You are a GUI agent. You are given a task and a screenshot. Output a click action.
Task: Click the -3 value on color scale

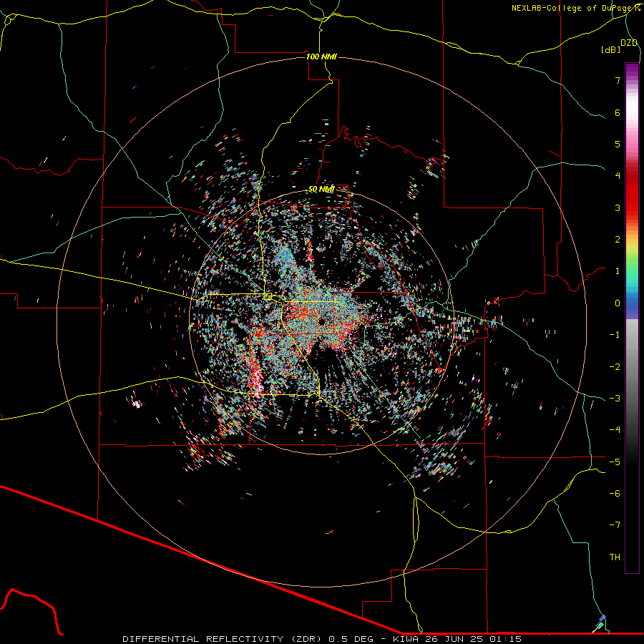[615, 399]
